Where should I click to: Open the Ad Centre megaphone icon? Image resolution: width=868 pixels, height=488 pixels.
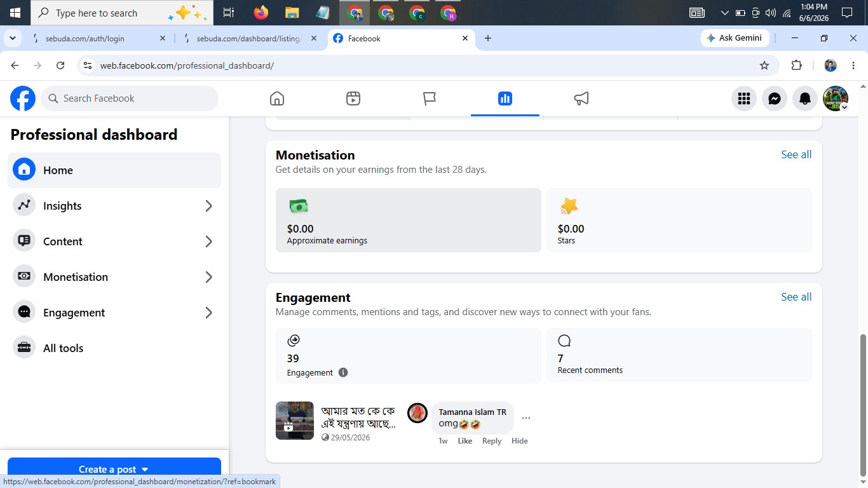coord(581,98)
